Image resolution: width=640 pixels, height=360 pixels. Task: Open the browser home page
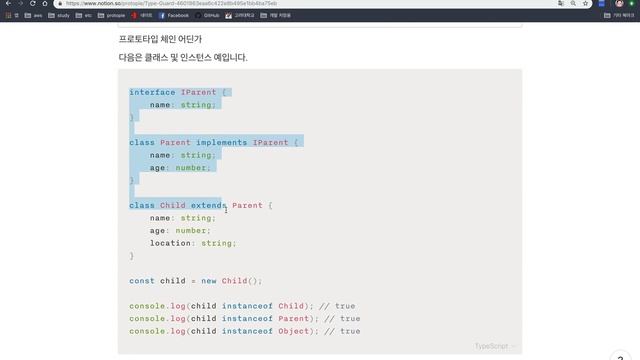click(45, 3)
